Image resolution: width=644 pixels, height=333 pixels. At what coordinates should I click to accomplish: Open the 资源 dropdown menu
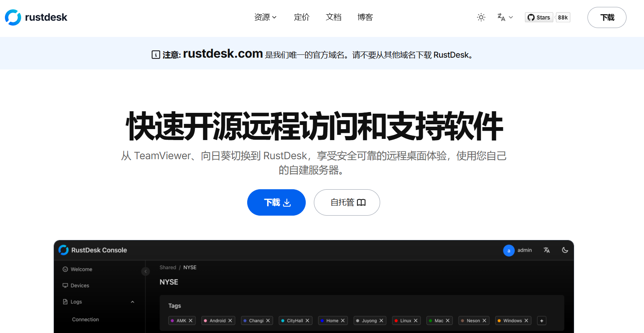[x=265, y=17]
